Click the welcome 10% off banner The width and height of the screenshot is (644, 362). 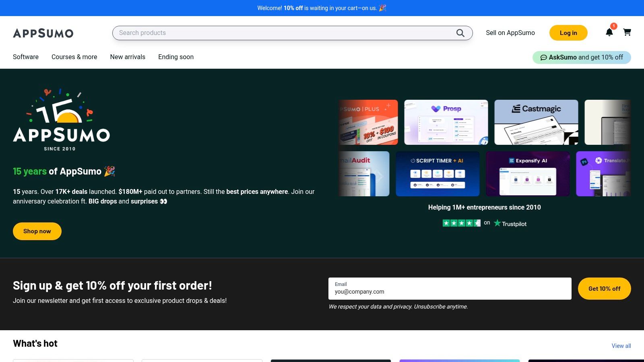(322, 8)
